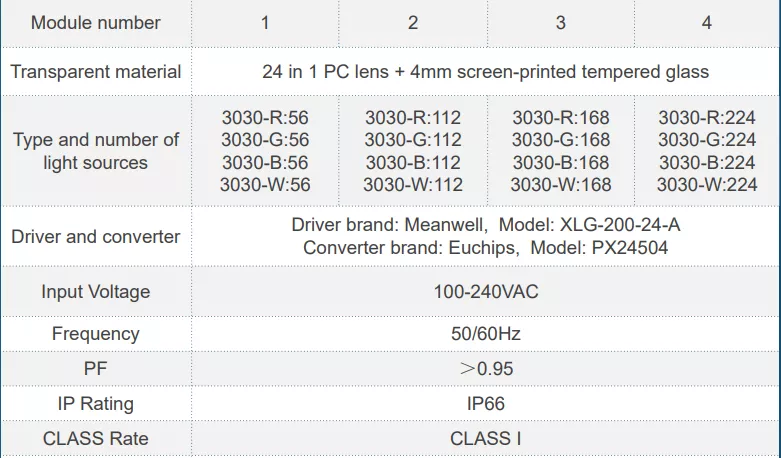Click "Type and number of light sources" label
This screenshot has height=458, width=781.
click(x=96, y=151)
